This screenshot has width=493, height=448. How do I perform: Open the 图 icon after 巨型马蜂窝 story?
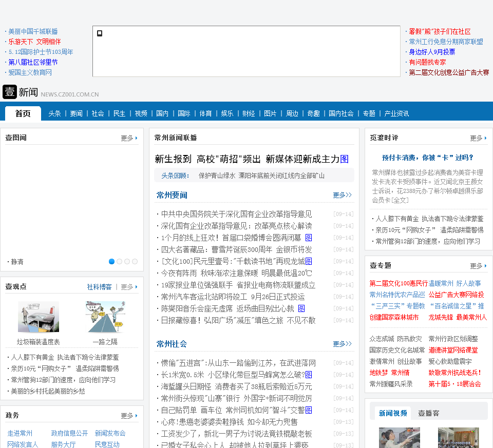pos(309,375)
